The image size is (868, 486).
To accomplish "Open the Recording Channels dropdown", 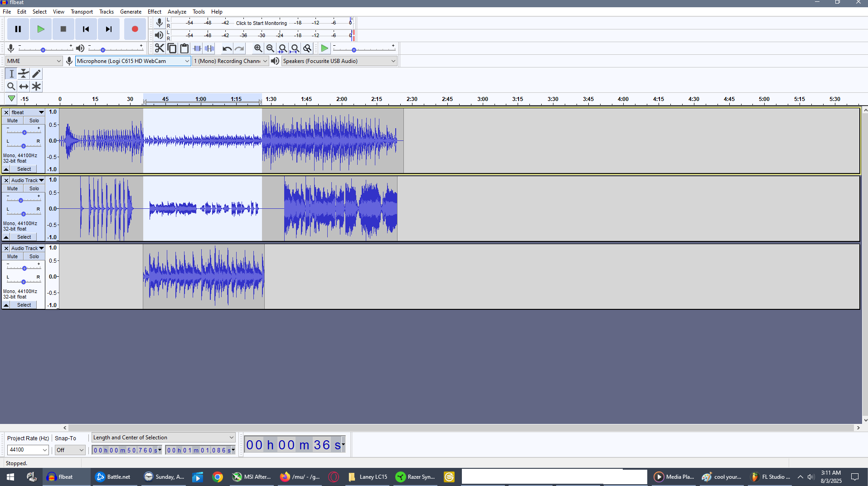I will 231,61.
